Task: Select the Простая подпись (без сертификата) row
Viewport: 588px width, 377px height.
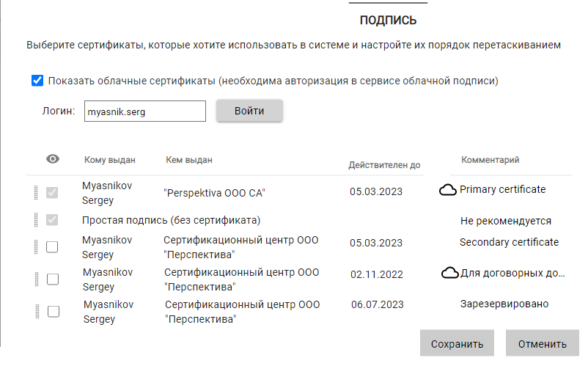Action: tap(172, 220)
